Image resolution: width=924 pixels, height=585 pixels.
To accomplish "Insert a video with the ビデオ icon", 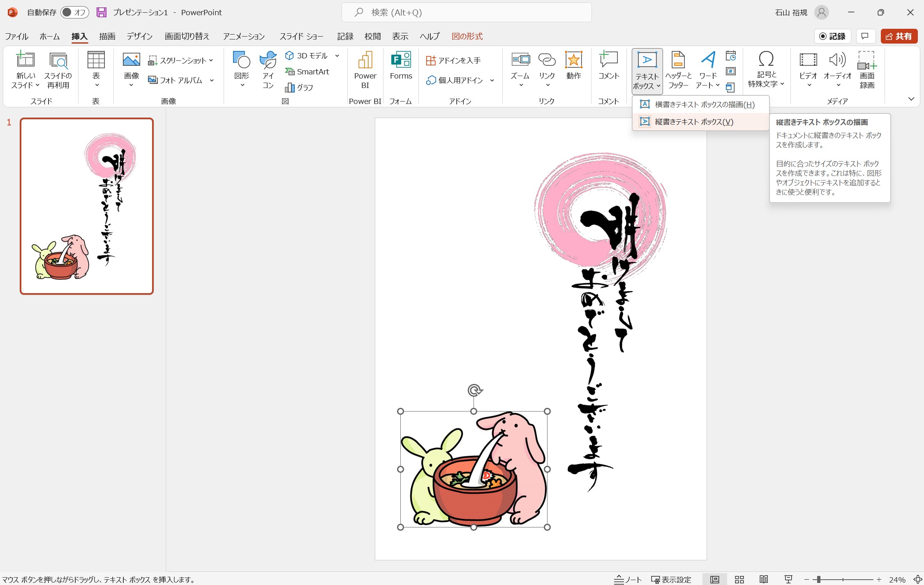I will tap(807, 69).
